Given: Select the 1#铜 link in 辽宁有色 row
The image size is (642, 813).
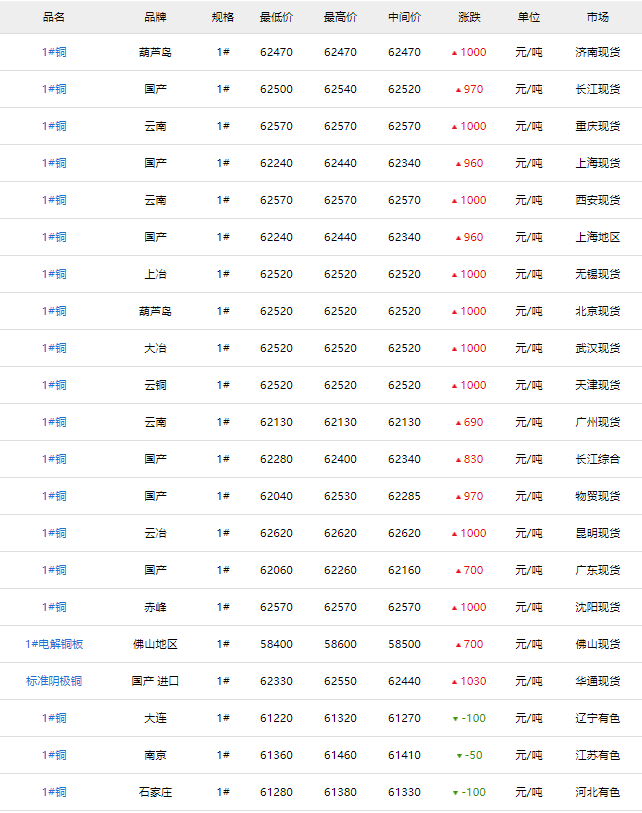Looking at the screenshot, I should pyautogui.click(x=54, y=718).
